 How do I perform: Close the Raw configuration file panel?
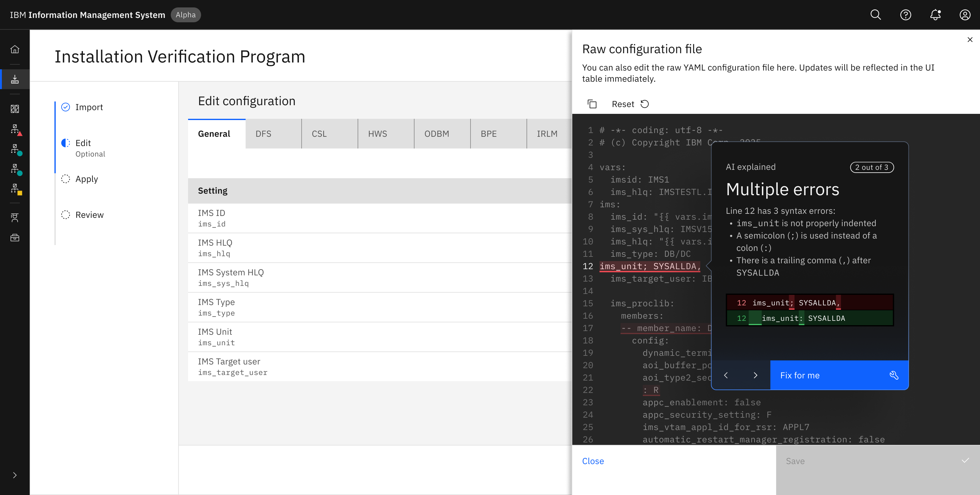click(x=970, y=40)
